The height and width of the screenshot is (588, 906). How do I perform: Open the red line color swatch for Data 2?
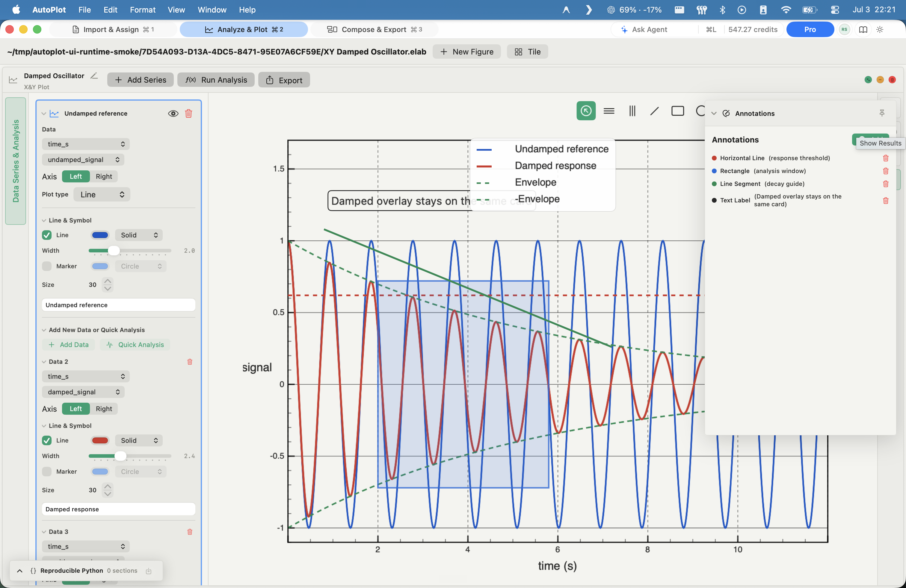tap(100, 440)
